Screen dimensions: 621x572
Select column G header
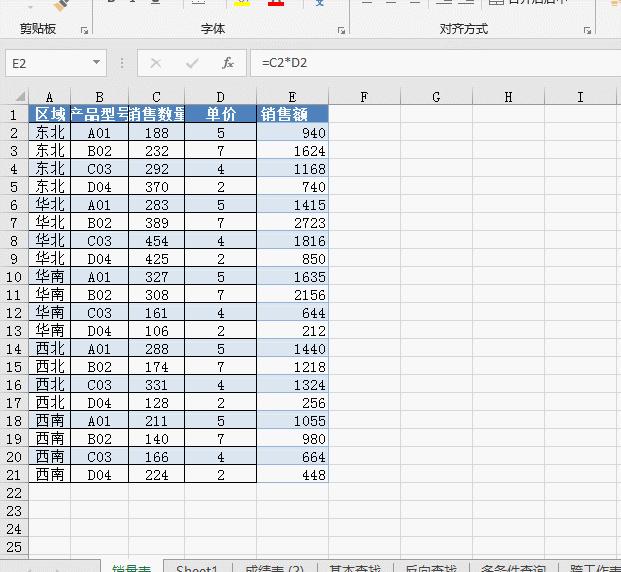pyautogui.click(x=436, y=97)
